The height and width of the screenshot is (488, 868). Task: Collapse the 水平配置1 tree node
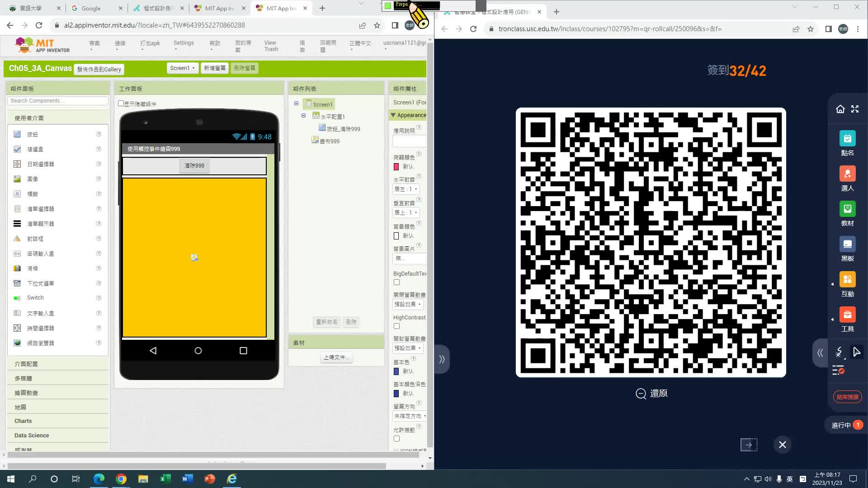pos(303,116)
